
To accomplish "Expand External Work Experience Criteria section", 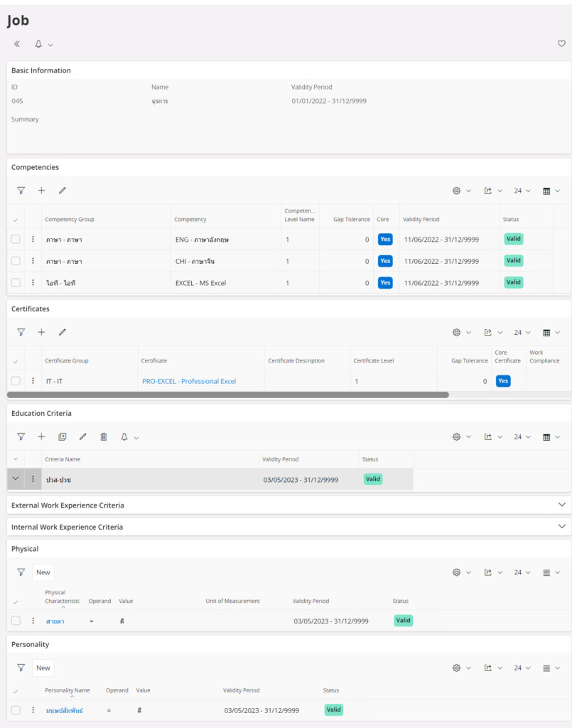I will (x=561, y=505).
